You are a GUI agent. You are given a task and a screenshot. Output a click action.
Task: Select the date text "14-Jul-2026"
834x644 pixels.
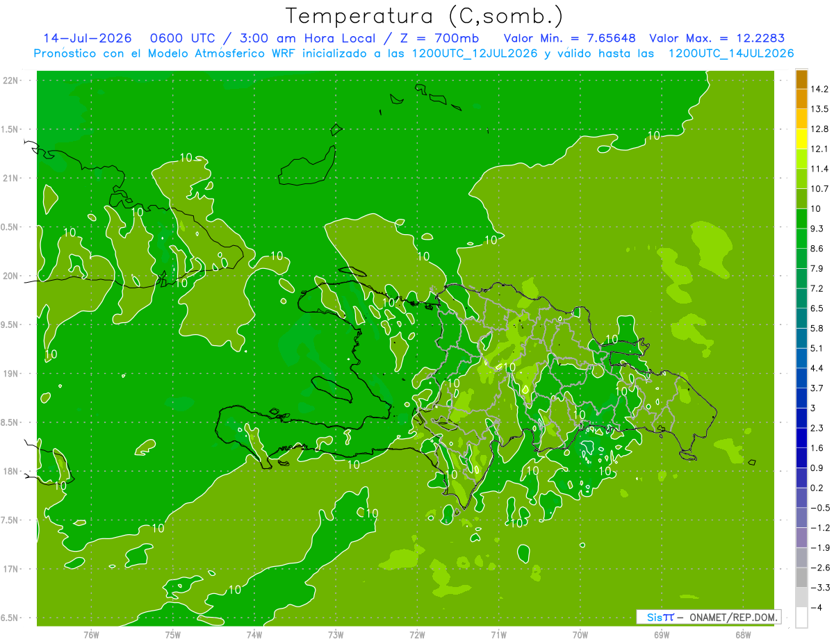click(x=88, y=38)
